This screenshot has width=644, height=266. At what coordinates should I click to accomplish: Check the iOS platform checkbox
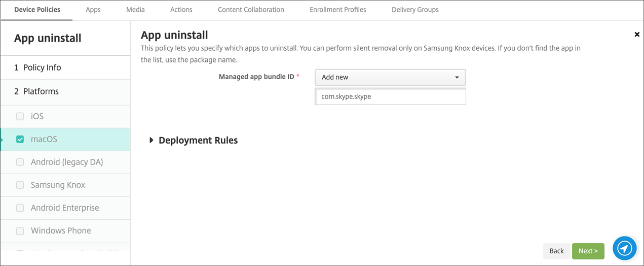point(20,116)
